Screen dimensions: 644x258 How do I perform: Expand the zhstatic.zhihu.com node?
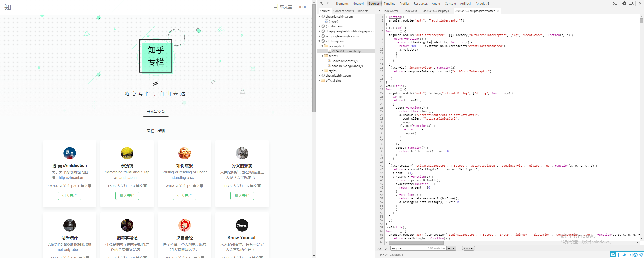tap(319, 75)
